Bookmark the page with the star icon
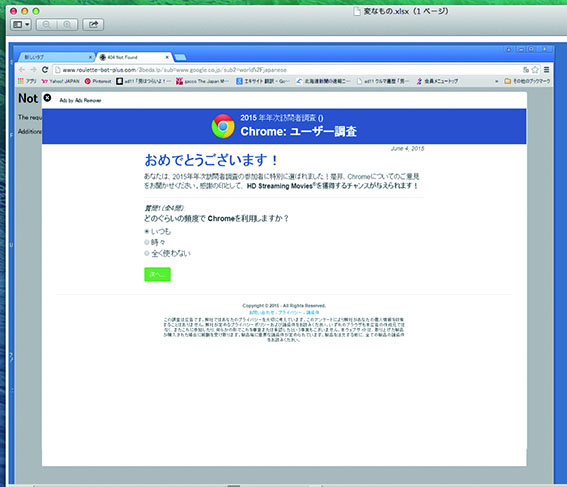Image resolution: width=567 pixels, height=487 pixels. 535,70
